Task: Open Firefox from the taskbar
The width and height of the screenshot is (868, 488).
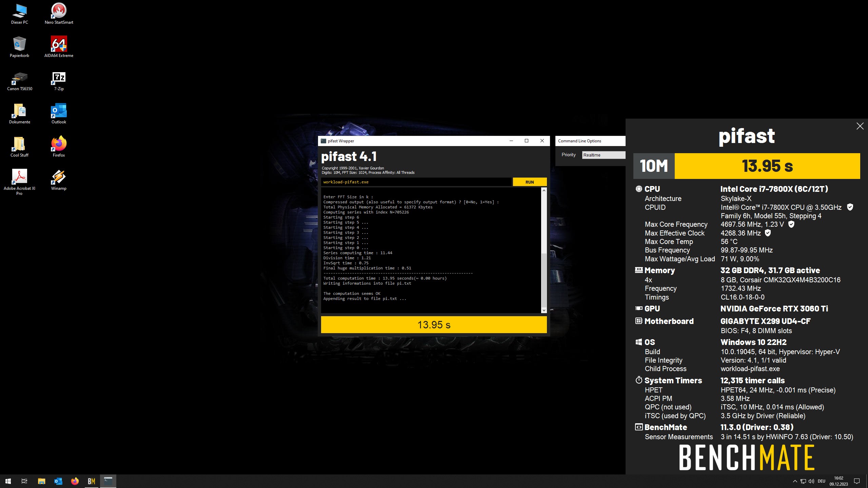Action: click(75, 481)
